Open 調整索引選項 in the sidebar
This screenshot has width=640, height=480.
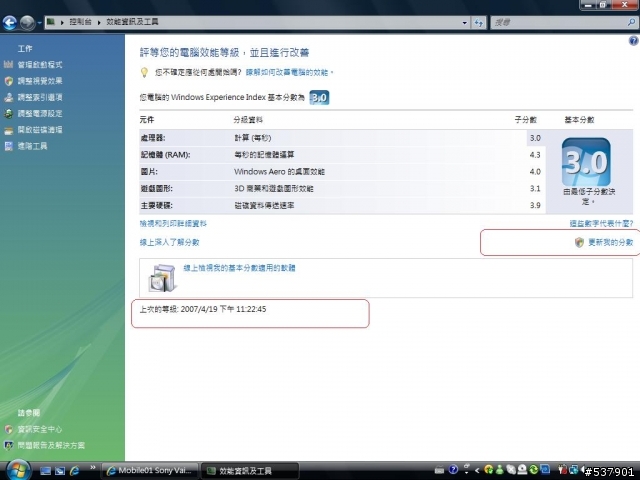[40, 97]
